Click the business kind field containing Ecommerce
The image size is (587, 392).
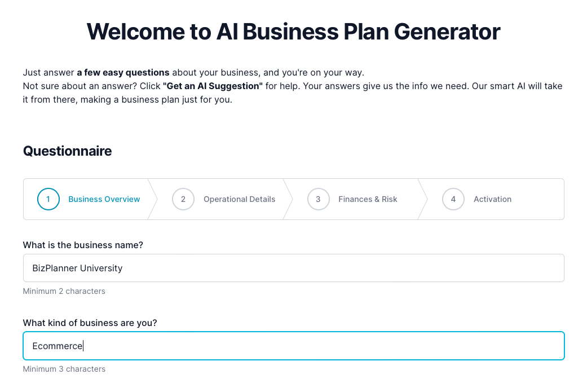293,346
